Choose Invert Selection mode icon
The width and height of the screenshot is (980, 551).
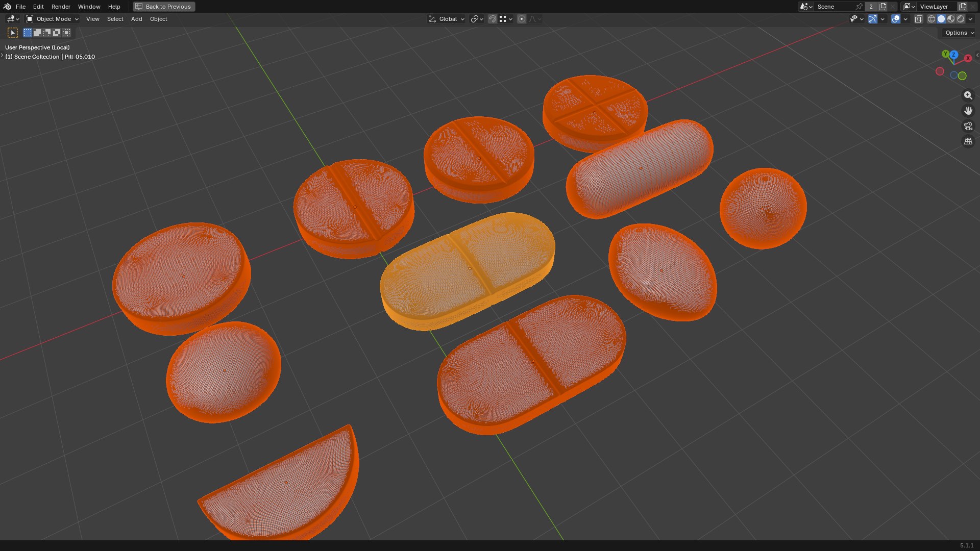click(57, 33)
